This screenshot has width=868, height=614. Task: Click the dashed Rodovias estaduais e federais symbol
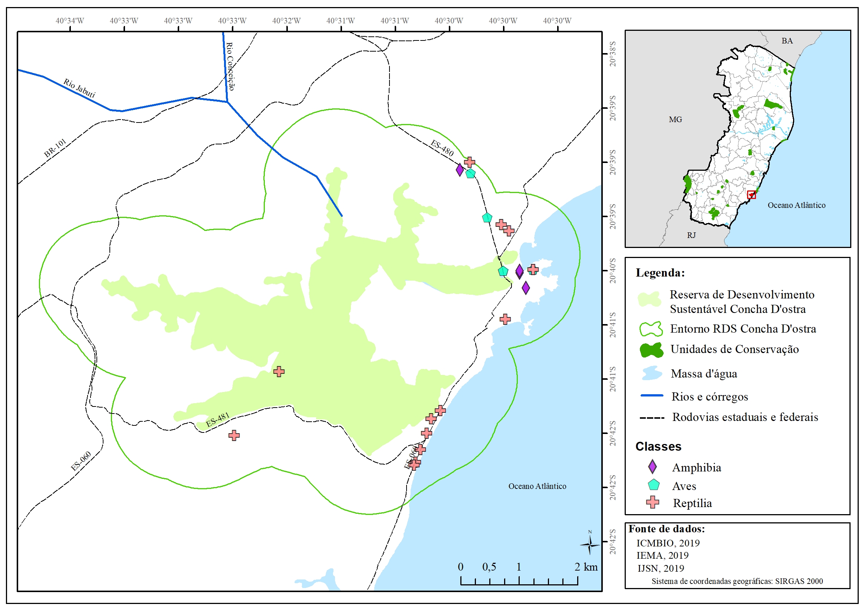coord(652,418)
